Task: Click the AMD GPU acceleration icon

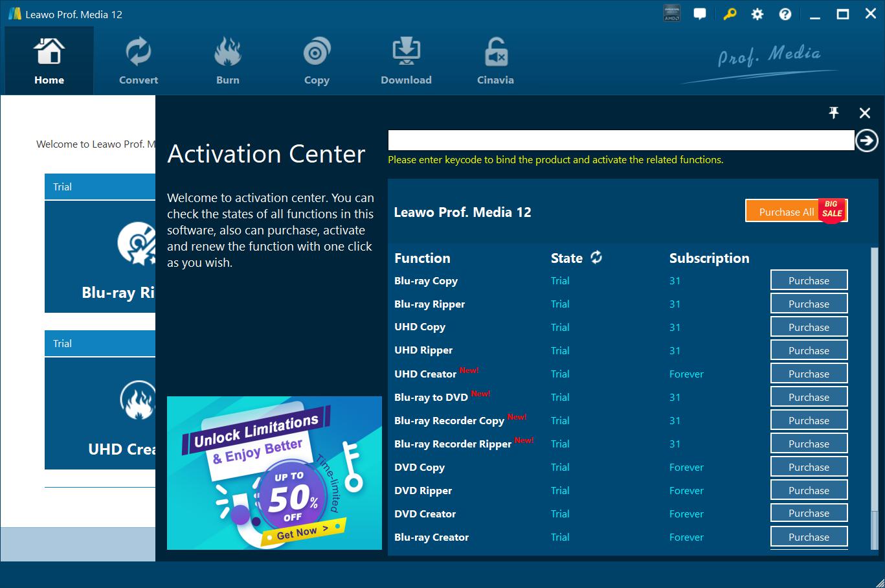Action: pos(672,14)
